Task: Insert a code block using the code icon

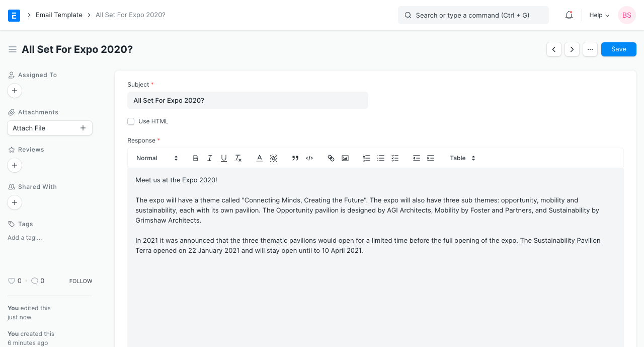Action: coord(309,158)
